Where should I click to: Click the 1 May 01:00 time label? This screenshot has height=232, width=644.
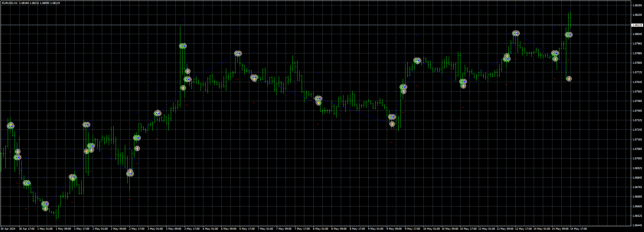[x=45, y=229]
